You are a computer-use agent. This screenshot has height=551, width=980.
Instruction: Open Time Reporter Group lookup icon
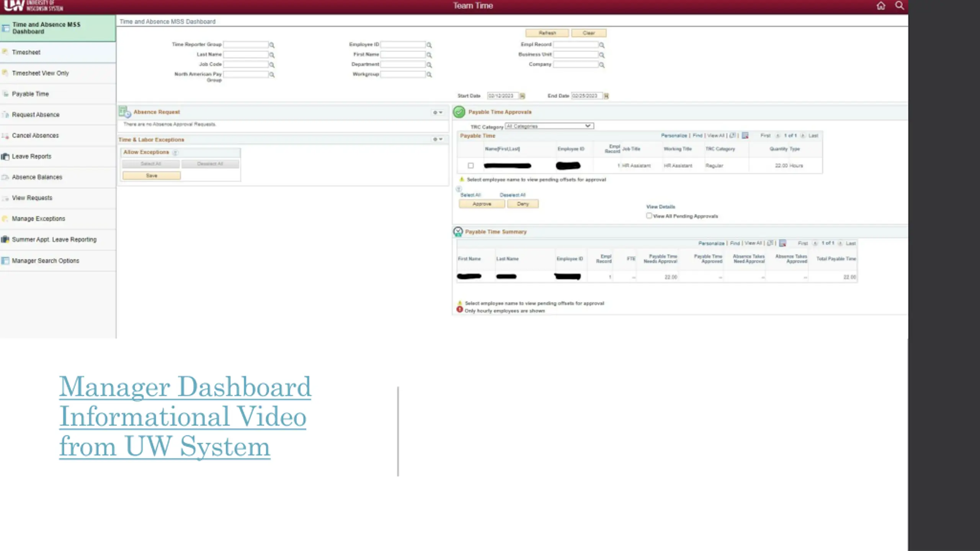(272, 45)
